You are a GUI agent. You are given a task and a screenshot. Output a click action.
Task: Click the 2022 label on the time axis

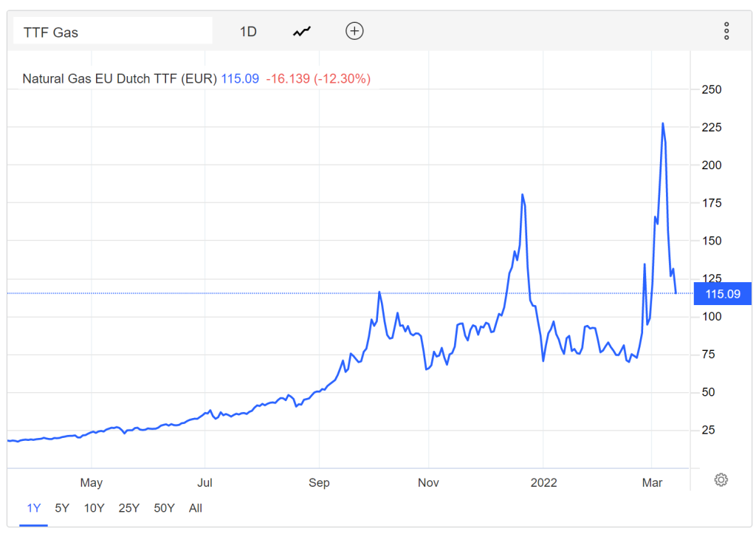click(x=544, y=483)
